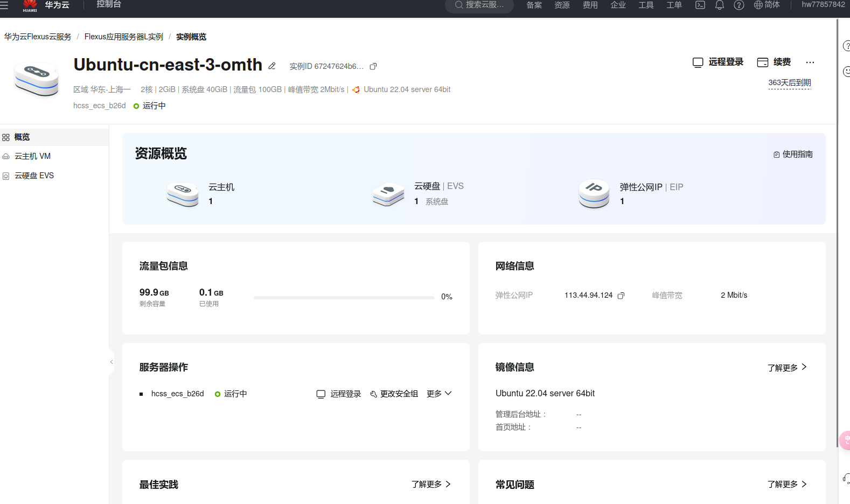Image resolution: width=850 pixels, height=504 pixels.
Task: Click the edit pencil next to instance name
Action: tap(272, 66)
